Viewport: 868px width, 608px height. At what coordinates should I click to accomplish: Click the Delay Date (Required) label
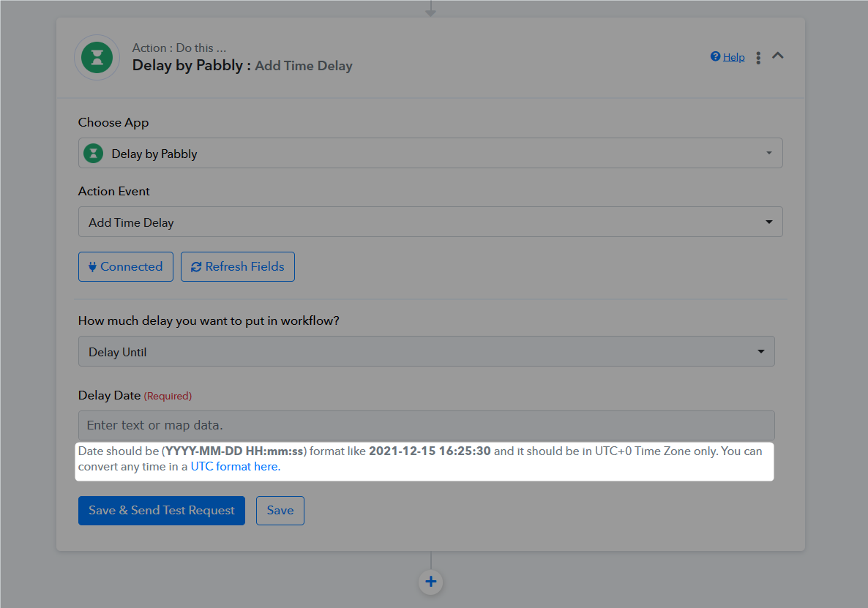[x=135, y=396]
